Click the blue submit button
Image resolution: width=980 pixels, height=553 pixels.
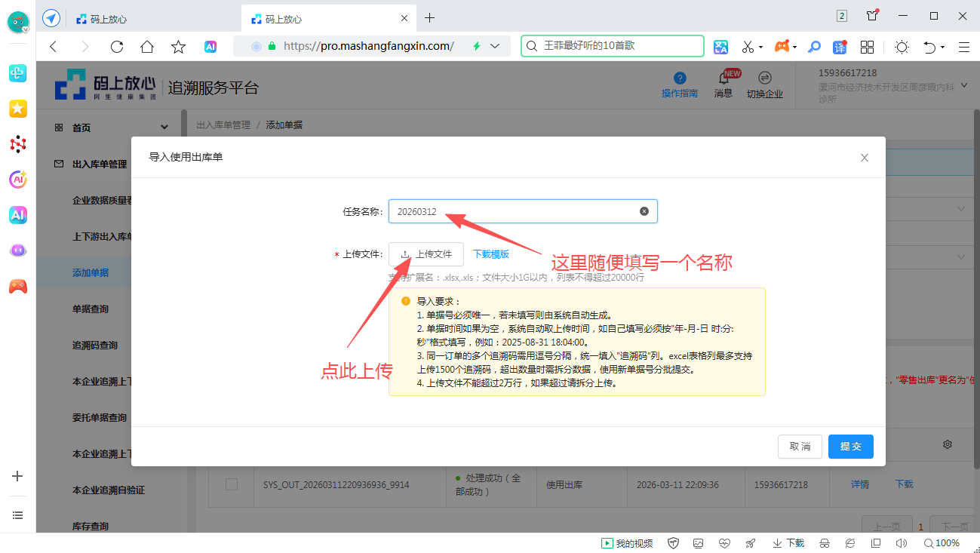850,447
